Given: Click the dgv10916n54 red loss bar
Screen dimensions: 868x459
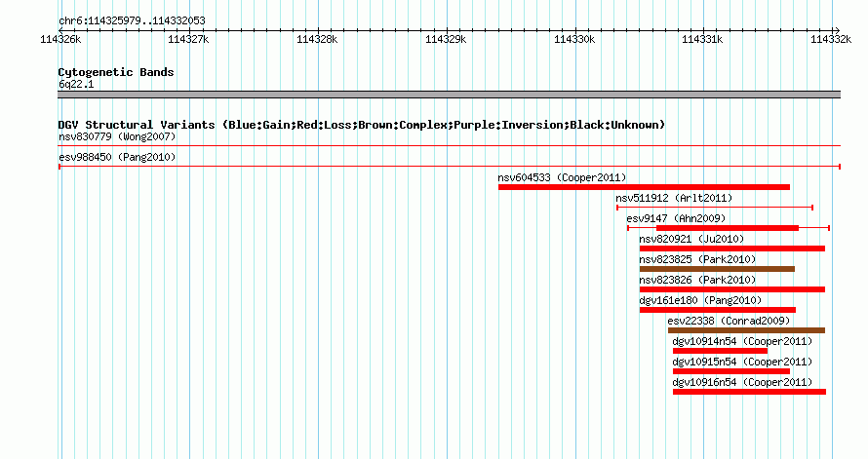Looking at the screenshot, I should (749, 392).
